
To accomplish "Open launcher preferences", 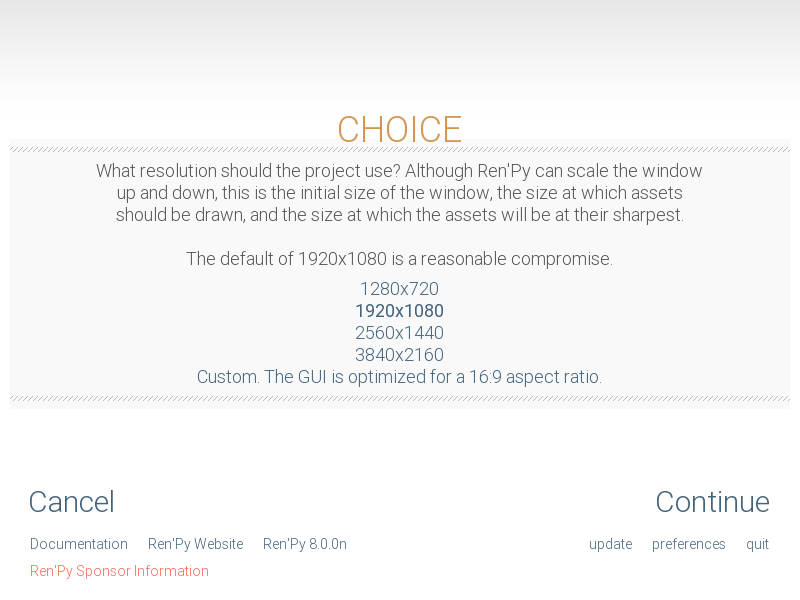I will click(x=688, y=544).
